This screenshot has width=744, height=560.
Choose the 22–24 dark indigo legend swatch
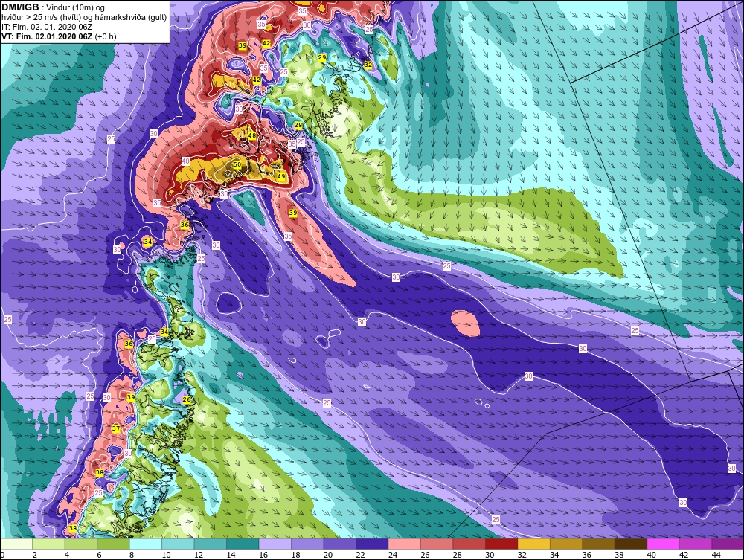(x=372, y=544)
